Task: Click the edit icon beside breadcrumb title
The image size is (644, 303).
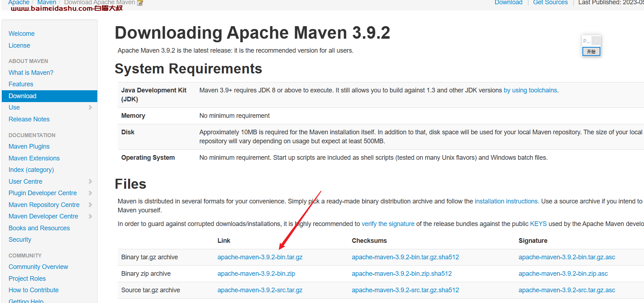Action: (x=140, y=3)
